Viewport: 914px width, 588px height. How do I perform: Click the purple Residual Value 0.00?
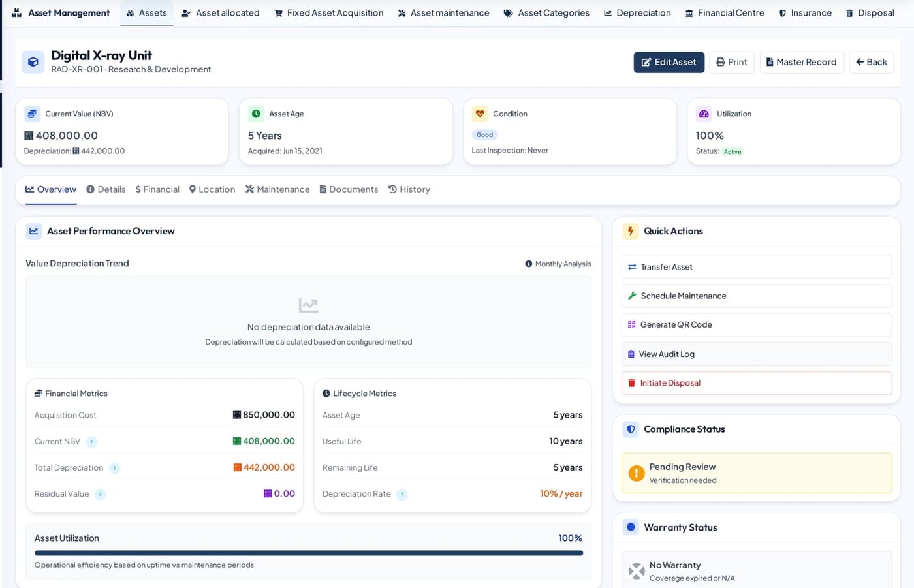tap(279, 493)
